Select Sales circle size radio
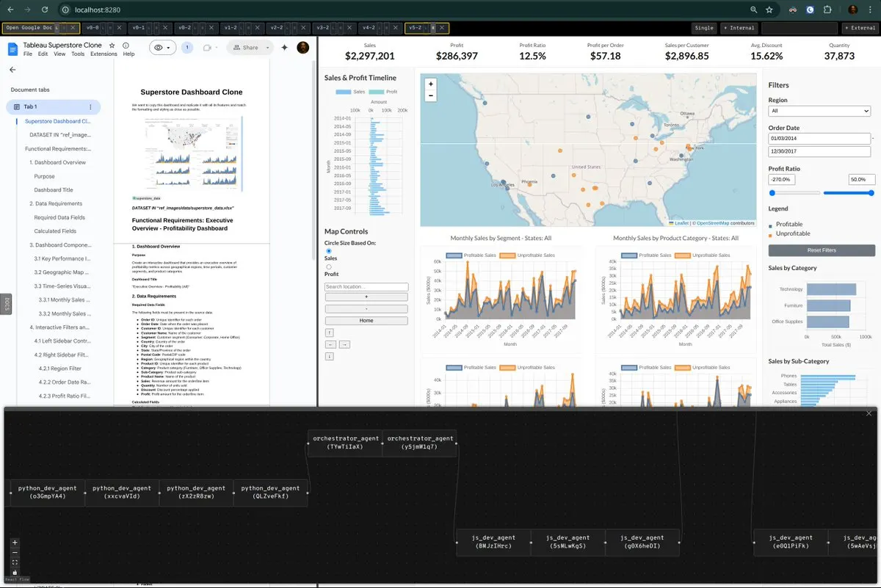This screenshot has width=881, height=588. (x=328, y=251)
